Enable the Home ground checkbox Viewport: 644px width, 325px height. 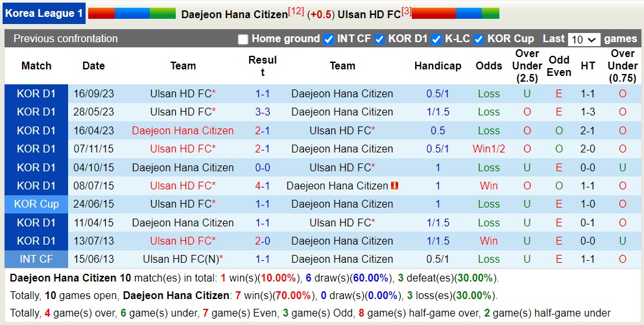click(x=243, y=40)
